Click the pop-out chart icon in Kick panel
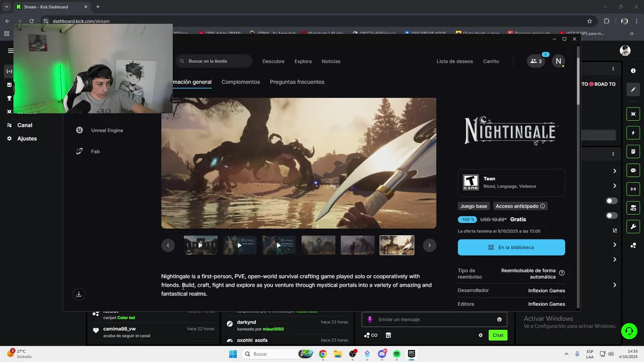Viewport: 644px width, 362px height. 615,230
